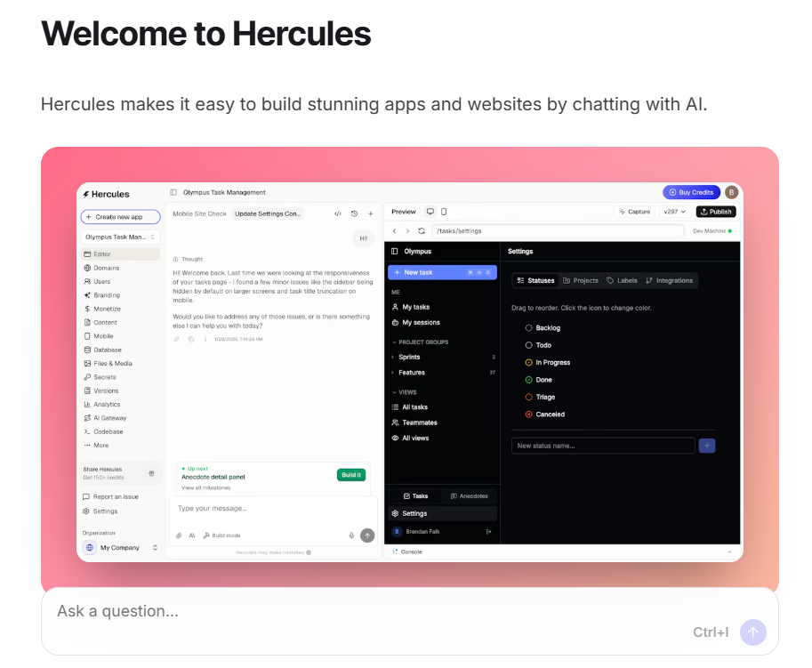Click the gift icon beside Share Hercules
Image resolution: width=812 pixels, height=668 pixels.
click(x=151, y=473)
